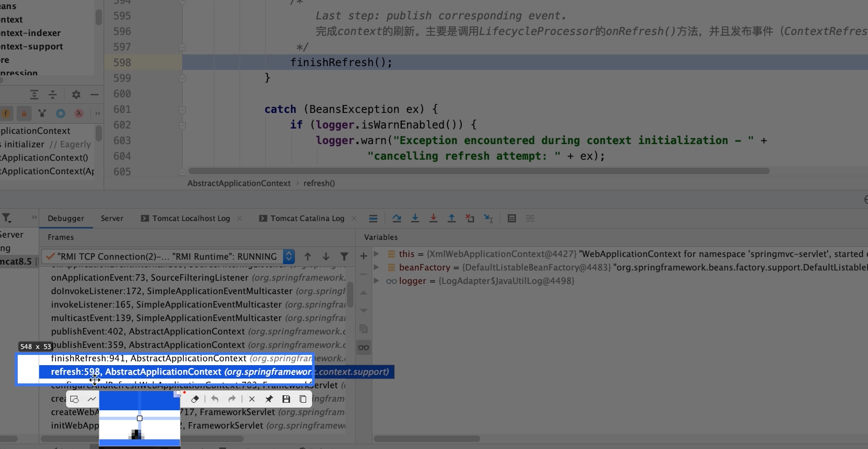
Task: Expand the 'this' variable node
Action: 377,254
